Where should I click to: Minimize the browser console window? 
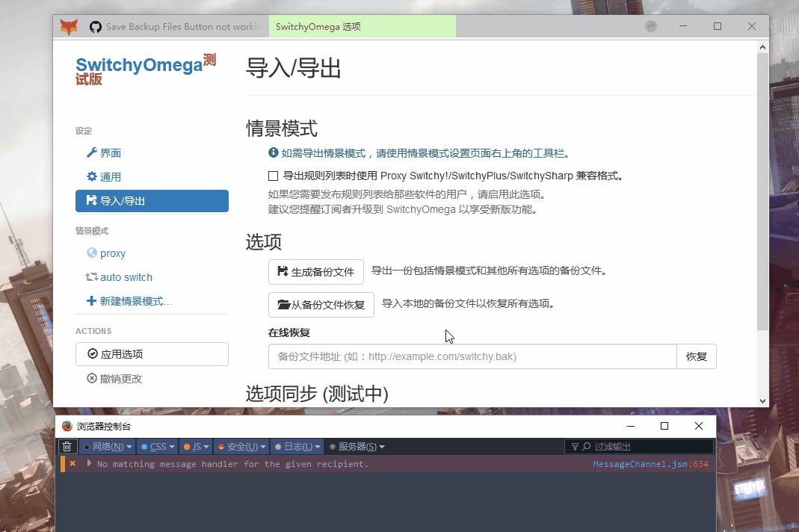[x=631, y=426]
